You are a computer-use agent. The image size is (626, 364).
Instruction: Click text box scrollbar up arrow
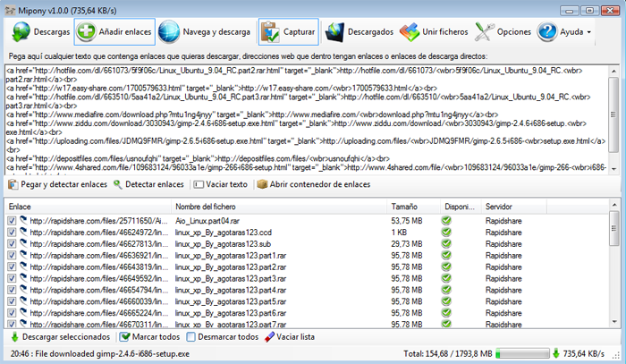coord(613,71)
